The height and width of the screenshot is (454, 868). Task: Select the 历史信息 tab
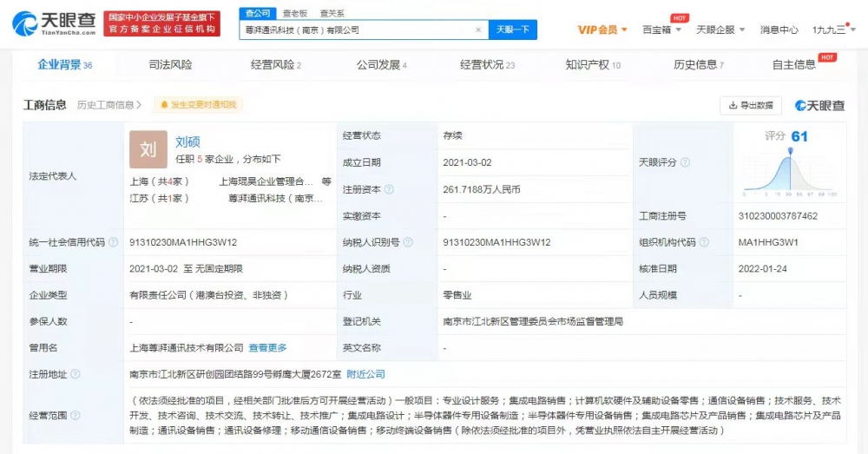tap(699, 65)
